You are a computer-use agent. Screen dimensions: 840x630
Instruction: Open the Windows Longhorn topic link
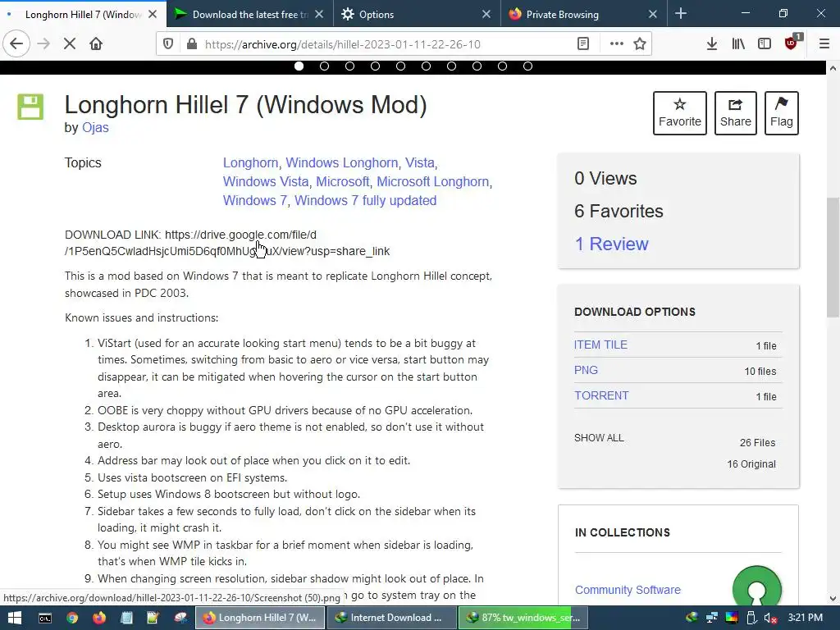tap(342, 163)
